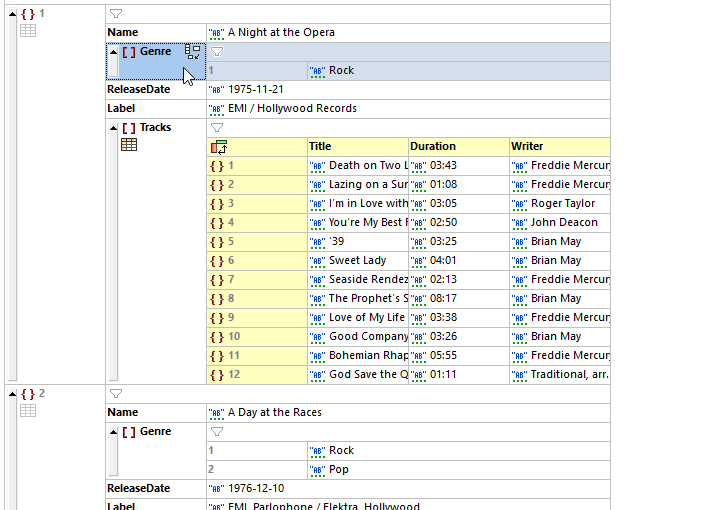Viewport: 725px width, 510px height.
Task: Click the filter icon above the Tracks table
Action: (x=217, y=128)
